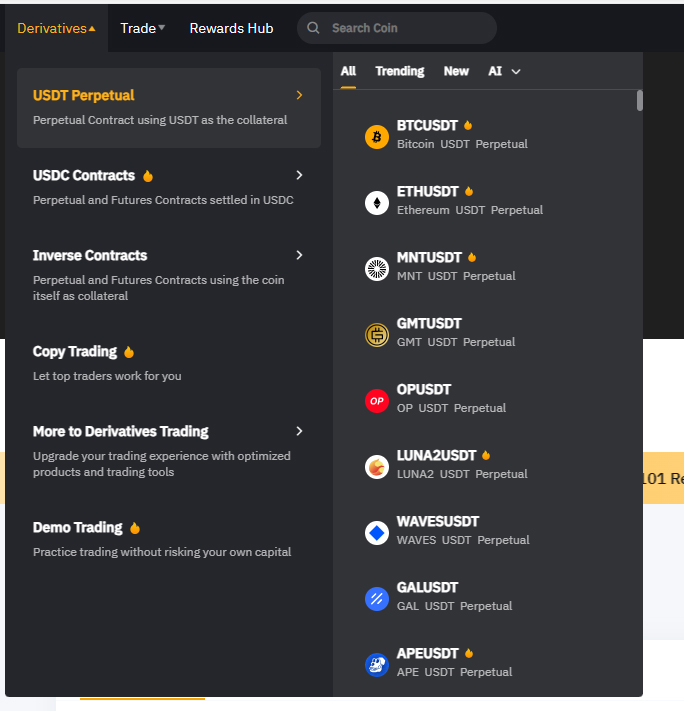Image resolution: width=684 pixels, height=711 pixels.
Task: Click the hot flame icon next to BTCUSDT
Action: (x=468, y=125)
